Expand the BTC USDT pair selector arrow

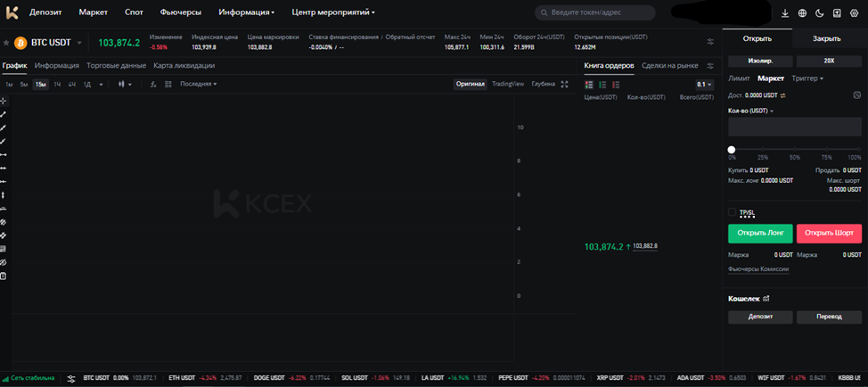click(x=79, y=43)
